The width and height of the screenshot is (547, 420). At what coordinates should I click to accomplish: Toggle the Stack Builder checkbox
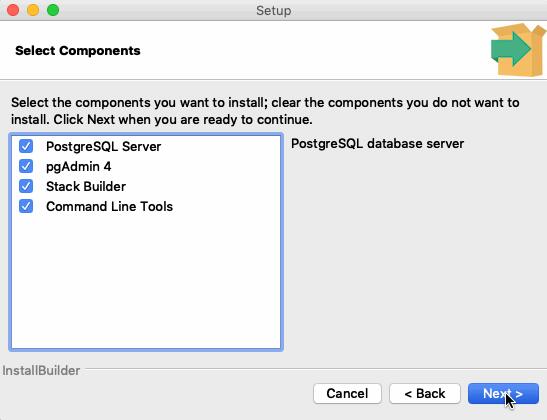click(26, 186)
